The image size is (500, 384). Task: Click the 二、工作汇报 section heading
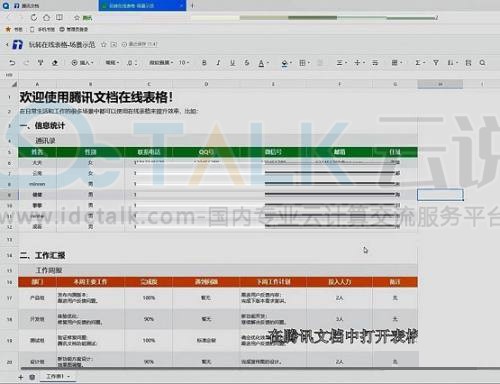[x=42, y=256]
